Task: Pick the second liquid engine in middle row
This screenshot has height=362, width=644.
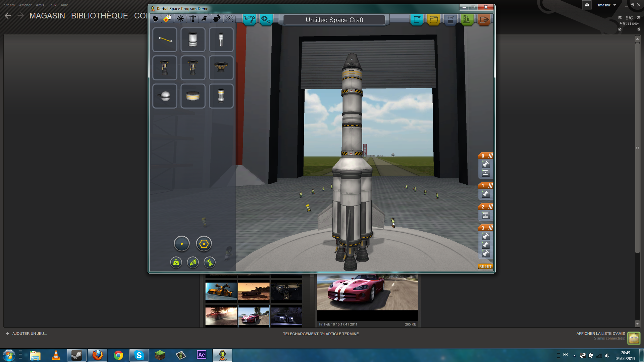Action: [193, 68]
